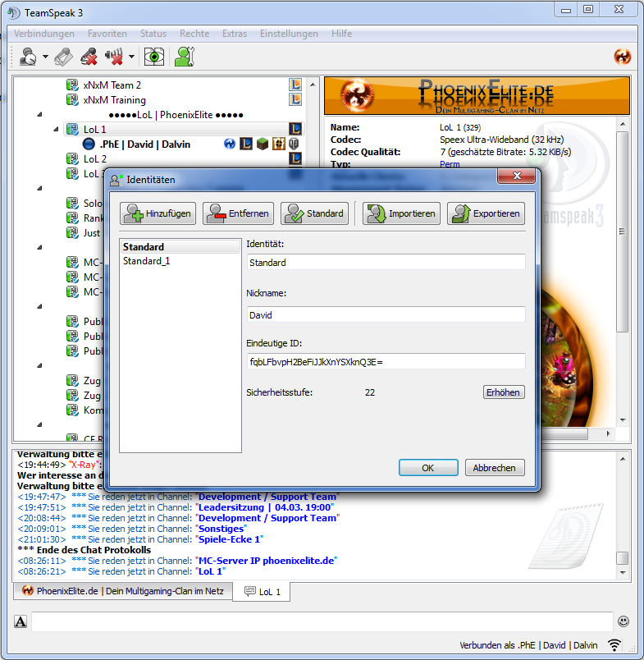
Task: Switch to the PhoenixElite.de server chat tab
Action: 123,591
